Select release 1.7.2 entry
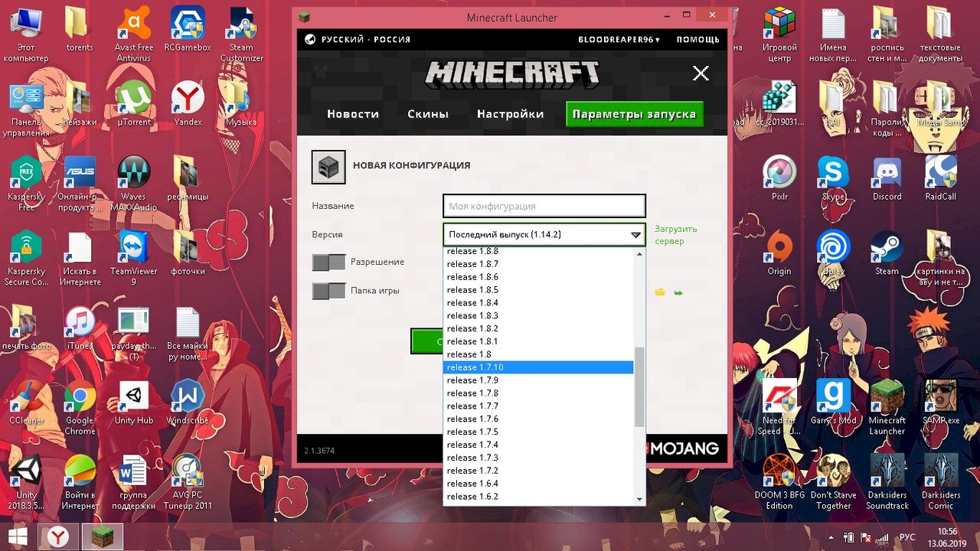This screenshot has width=980, height=551. [x=539, y=471]
